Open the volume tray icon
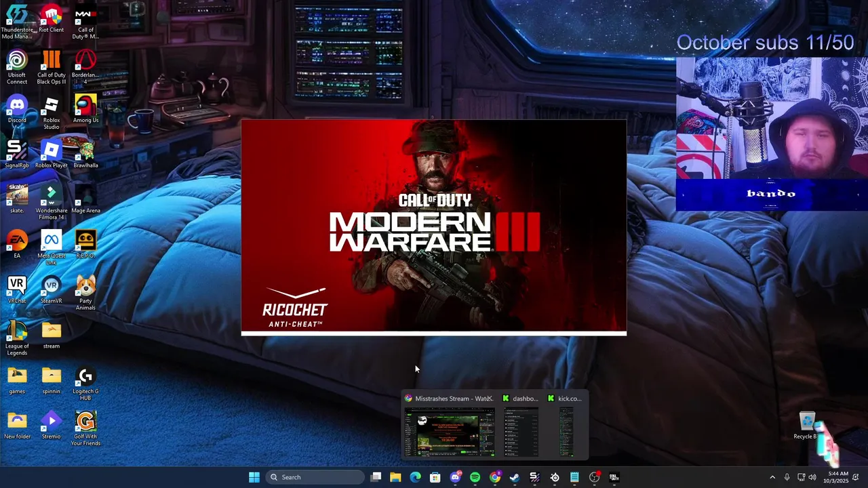Image resolution: width=868 pixels, height=488 pixels. tap(812, 477)
